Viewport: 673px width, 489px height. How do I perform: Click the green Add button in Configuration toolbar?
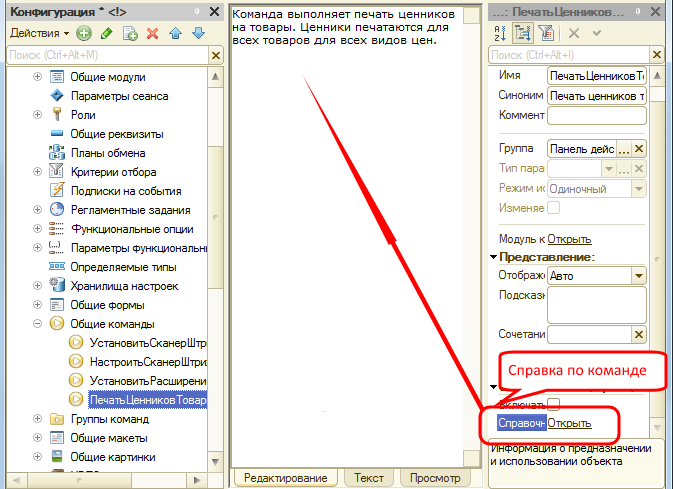click(x=84, y=33)
